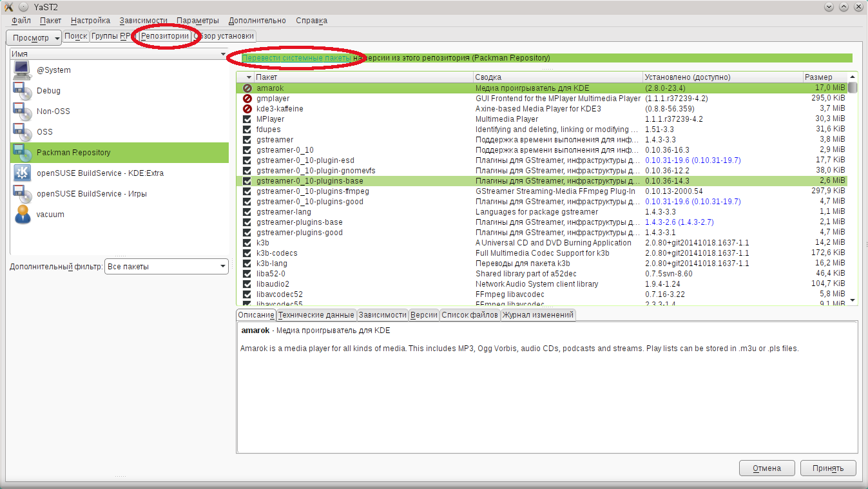
Task: Click the OSS repository disk icon
Action: (x=22, y=131)
